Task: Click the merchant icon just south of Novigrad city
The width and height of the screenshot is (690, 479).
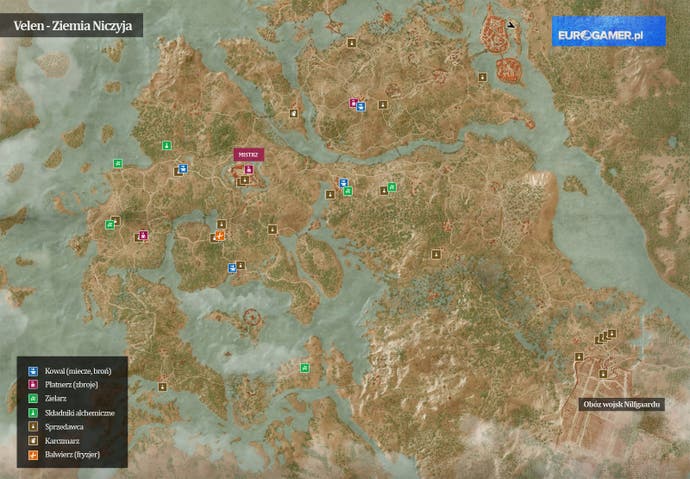Action: (483, 77)
